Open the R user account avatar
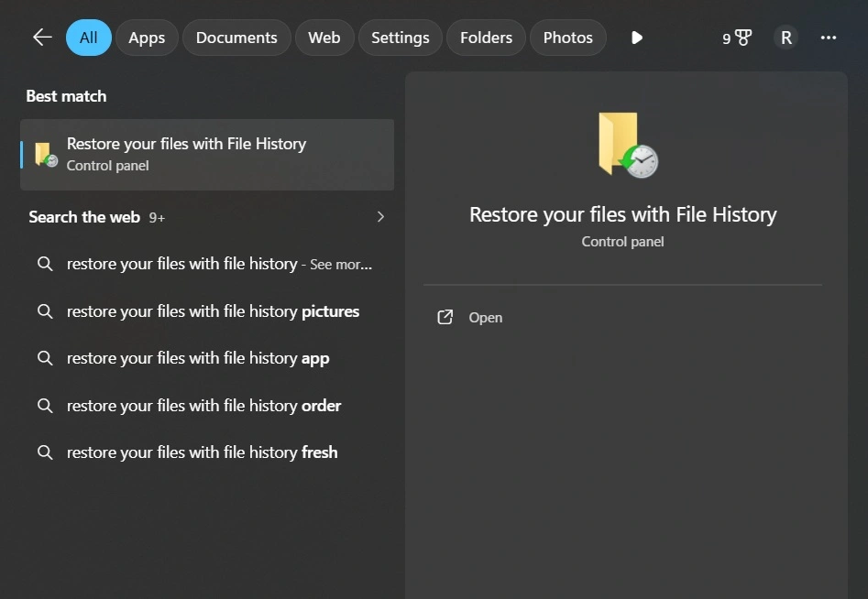Viewport: 868px width, 599px height. (786, 38)
